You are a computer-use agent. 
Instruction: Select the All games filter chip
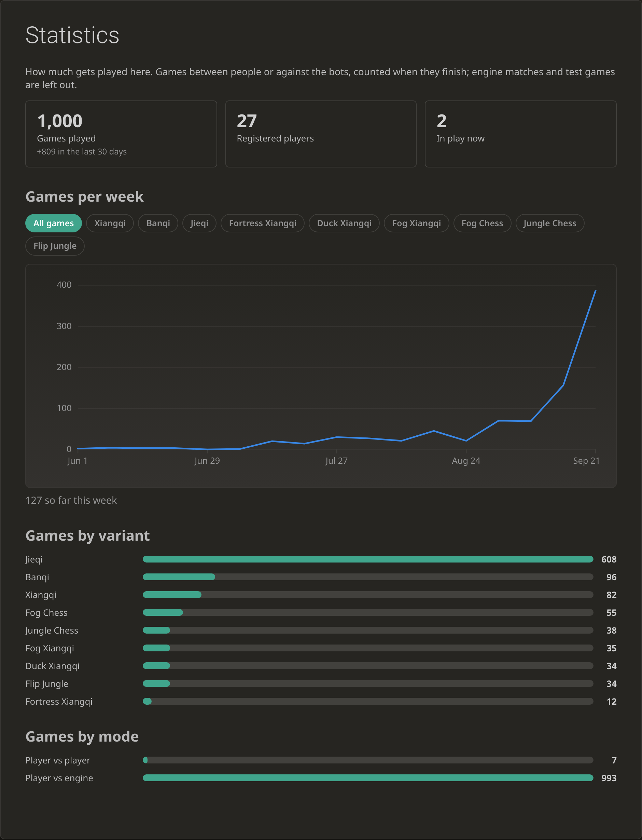pos(54,223)
